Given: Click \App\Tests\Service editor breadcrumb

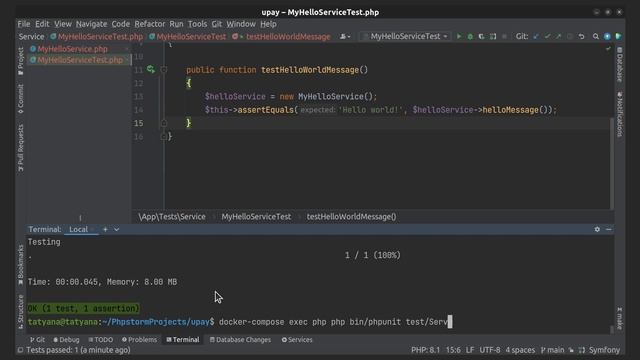Looking at the screenshot, I should point(172,217).
